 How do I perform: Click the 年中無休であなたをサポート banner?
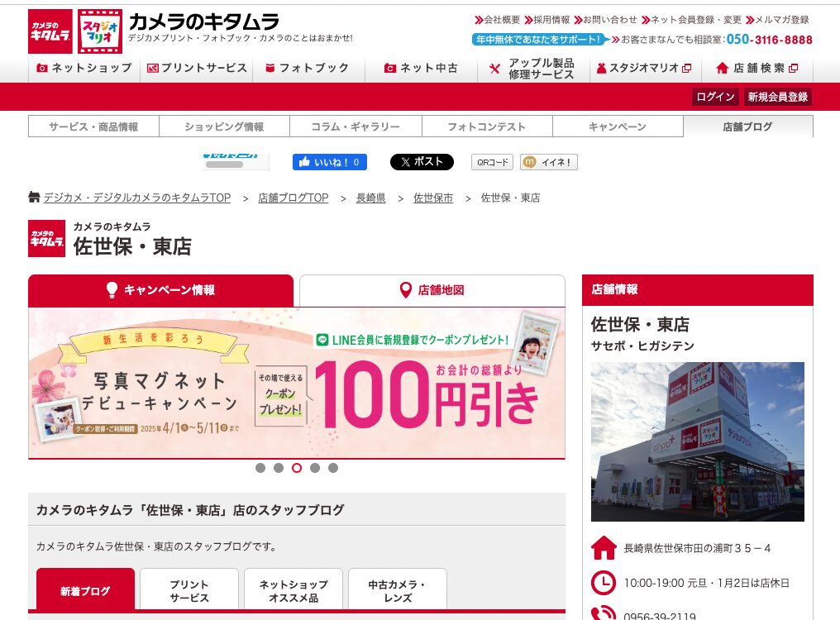click(x=539, y=39)
